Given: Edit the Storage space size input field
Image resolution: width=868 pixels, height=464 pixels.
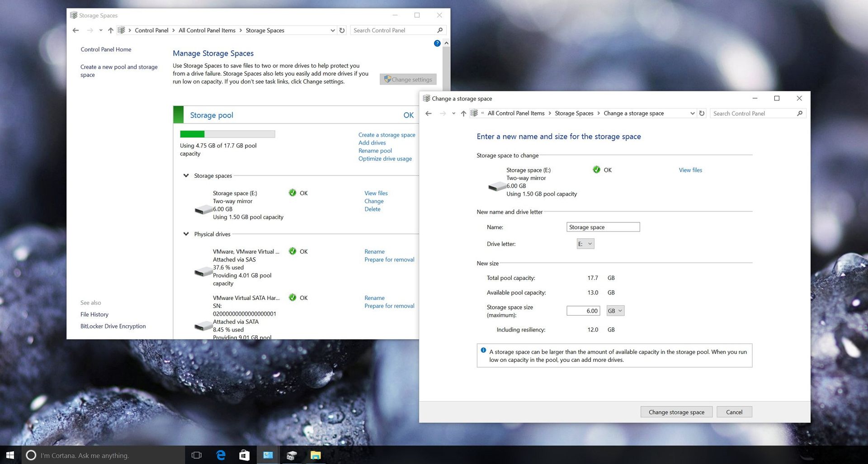Looking at the screenshot, I should pos(582,311).
